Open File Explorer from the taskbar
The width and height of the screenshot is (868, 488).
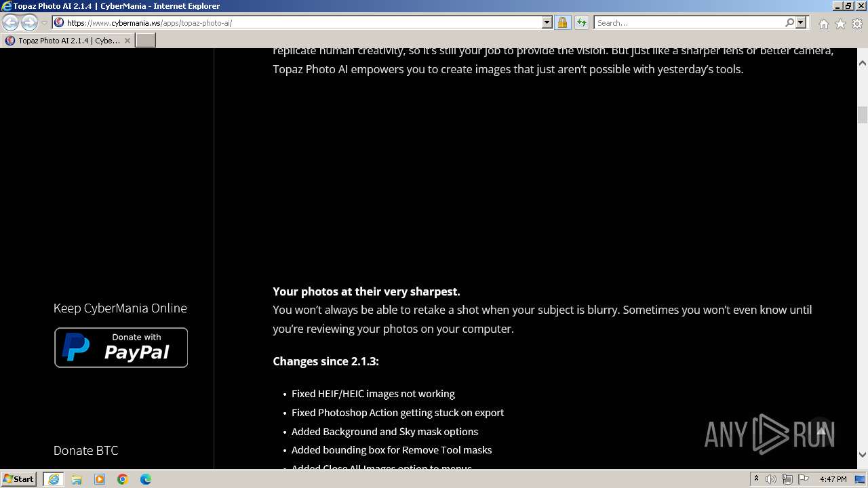coord(77,479)
